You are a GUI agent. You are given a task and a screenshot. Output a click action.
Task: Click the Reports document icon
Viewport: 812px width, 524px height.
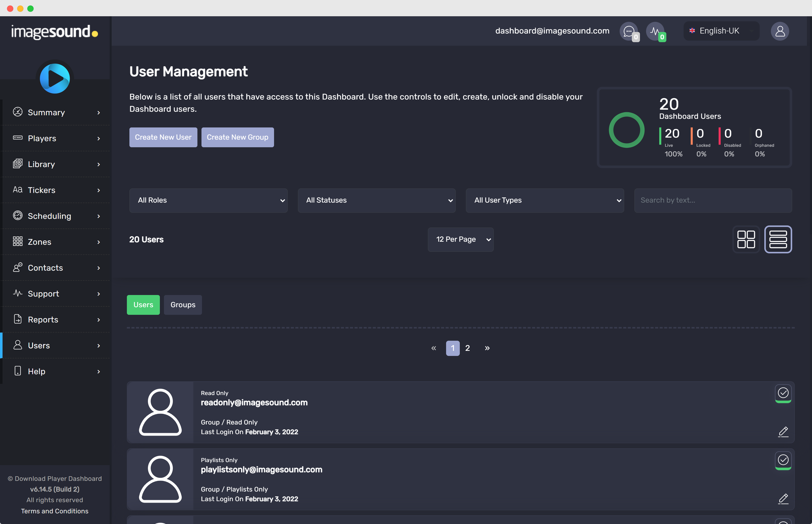pos(18,319)
